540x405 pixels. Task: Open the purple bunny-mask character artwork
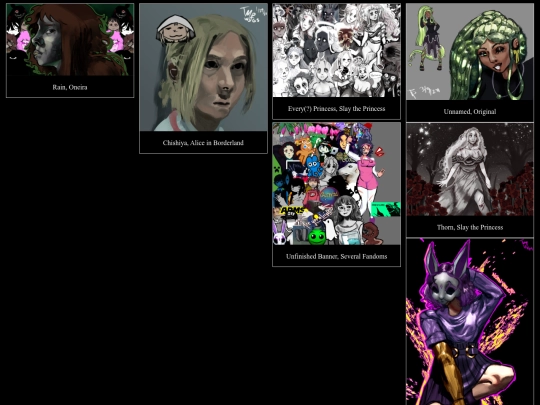[470, 322]
